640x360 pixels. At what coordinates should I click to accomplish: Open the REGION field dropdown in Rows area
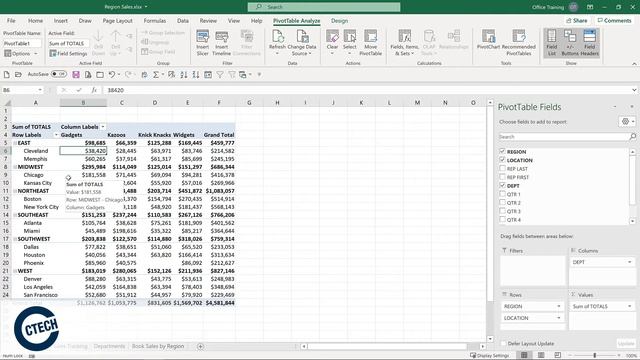[559, 306]
